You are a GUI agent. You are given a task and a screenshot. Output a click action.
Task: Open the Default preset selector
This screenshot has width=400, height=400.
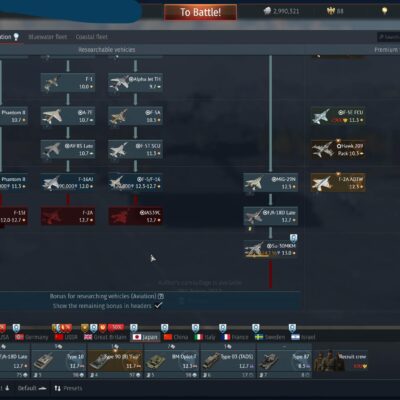tap(32, 388)
